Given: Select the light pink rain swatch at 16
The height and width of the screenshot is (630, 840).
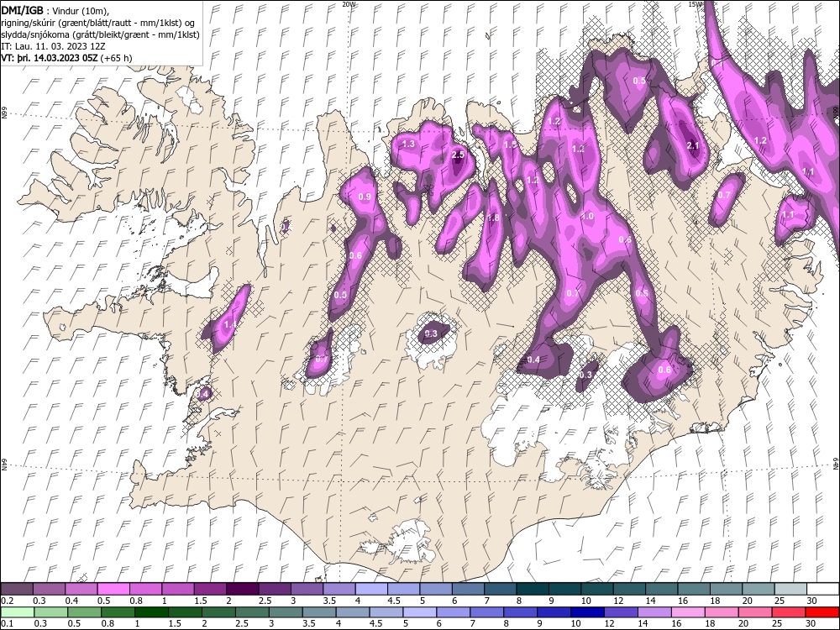Looking at the screenshot, I should (x=688, y=612).
